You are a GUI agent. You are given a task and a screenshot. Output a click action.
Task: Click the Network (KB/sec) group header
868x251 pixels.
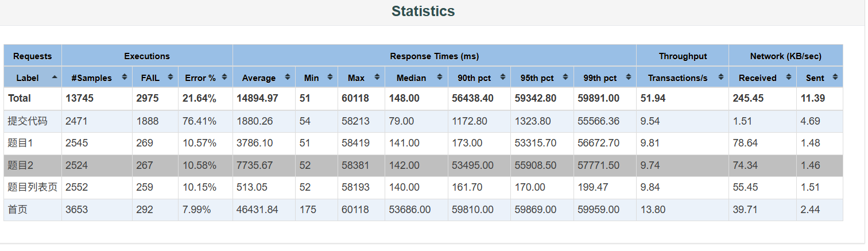(x=786, y=56)
